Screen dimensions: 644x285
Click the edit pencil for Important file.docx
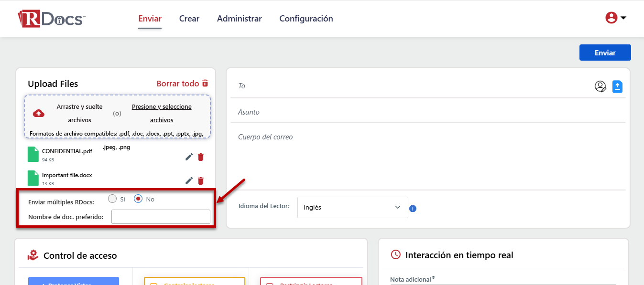click(189, 180)
